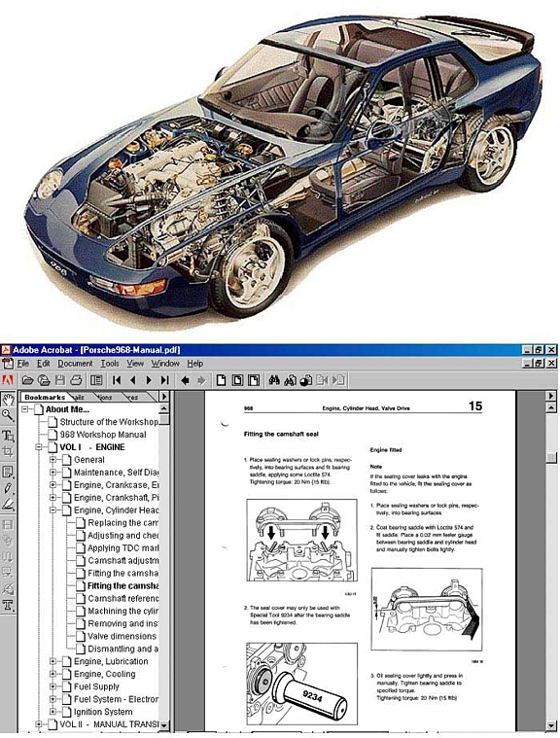The height and width of the screenshot is (738, 560).
Task: Open 'Dismantling and a' bookmark
Action: click(122, 649)
